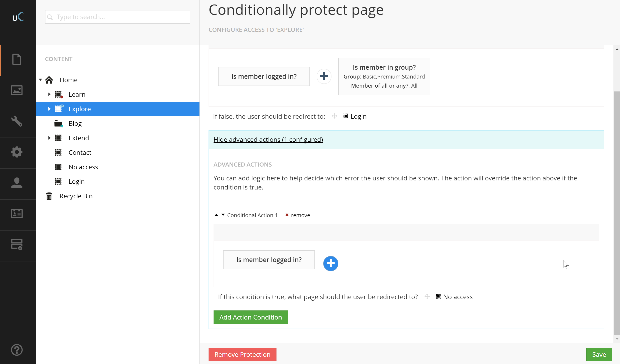Collapse the Home tree node
The image size is (620, 364).
pyautogui.click(x=41, y=80)
